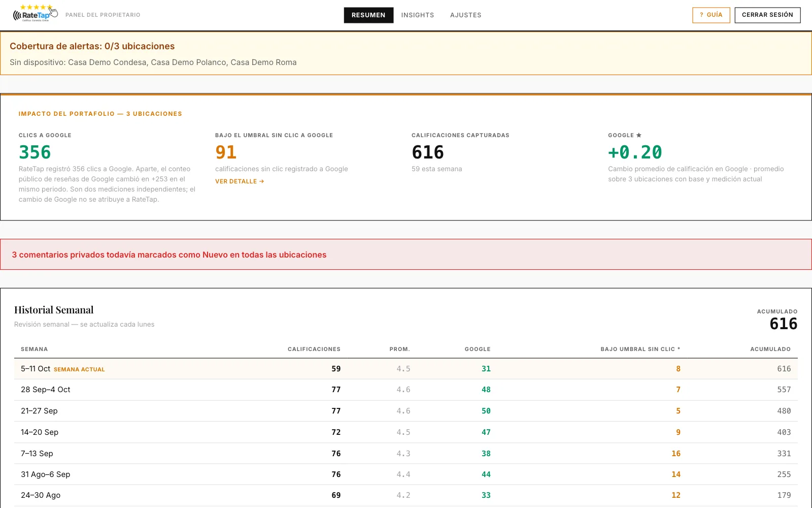This screenshot has width=812, height=508.
Task: Click the 616 Calificaciones Capturadas value
Action: tap(428, 152)
